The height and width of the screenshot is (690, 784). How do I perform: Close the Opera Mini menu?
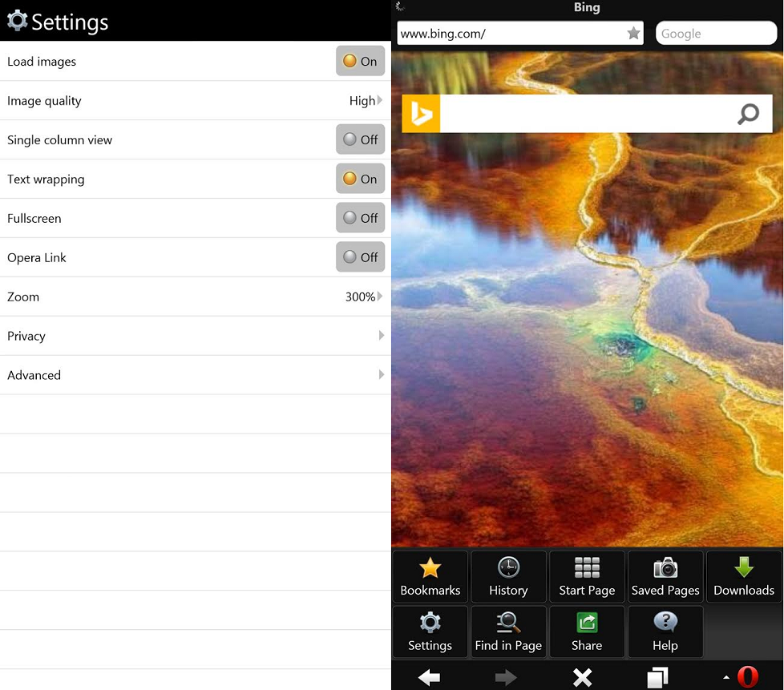click(581, 677)
